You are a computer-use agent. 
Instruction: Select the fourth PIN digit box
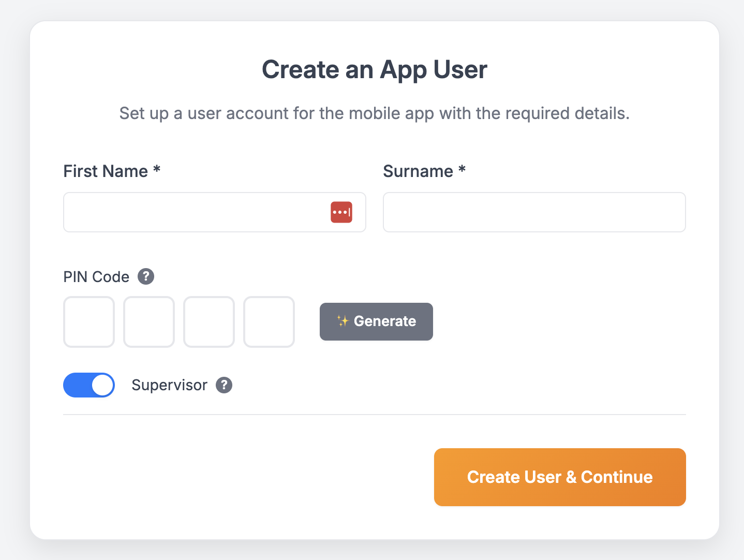tap(269, 322)
